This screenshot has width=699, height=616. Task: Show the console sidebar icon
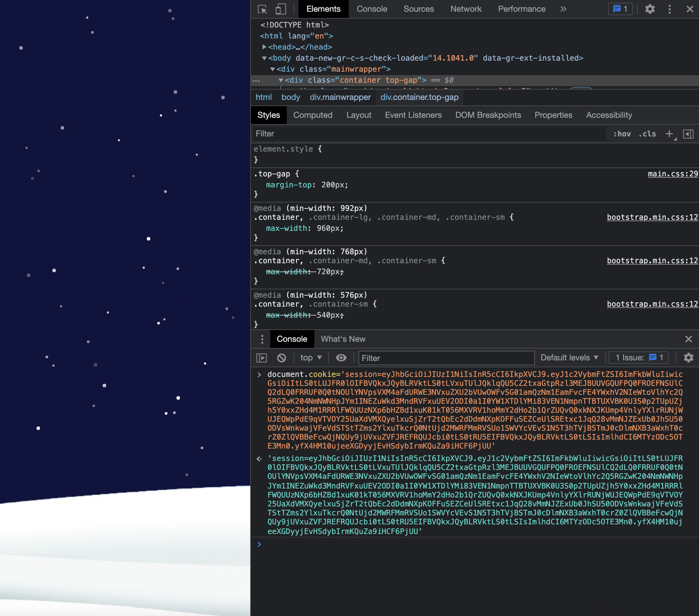point(262,358)
